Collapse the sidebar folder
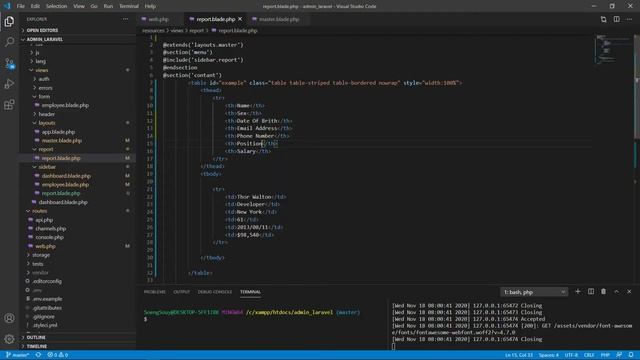This screenshot has width=640, height=360. (47, 167)
